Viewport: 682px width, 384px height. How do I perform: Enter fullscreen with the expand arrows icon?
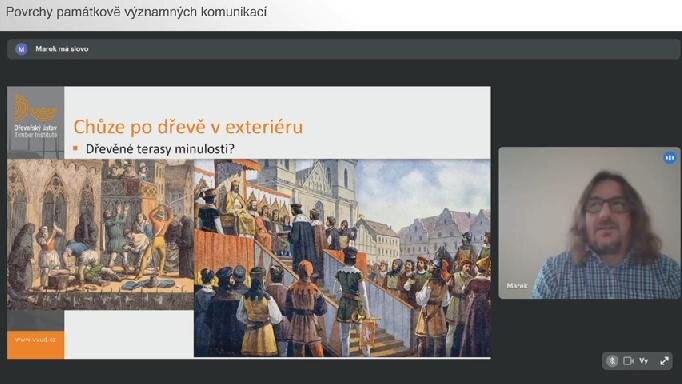(664, 361)
